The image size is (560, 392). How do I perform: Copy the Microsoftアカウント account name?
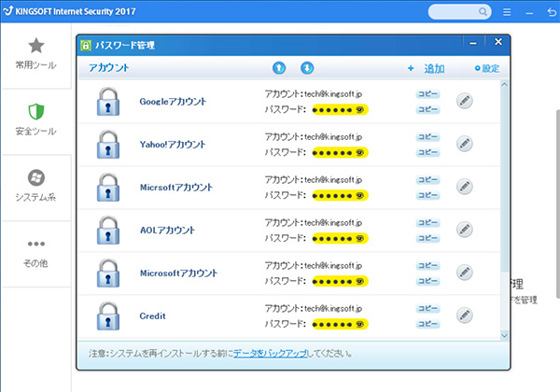point(427,265)
